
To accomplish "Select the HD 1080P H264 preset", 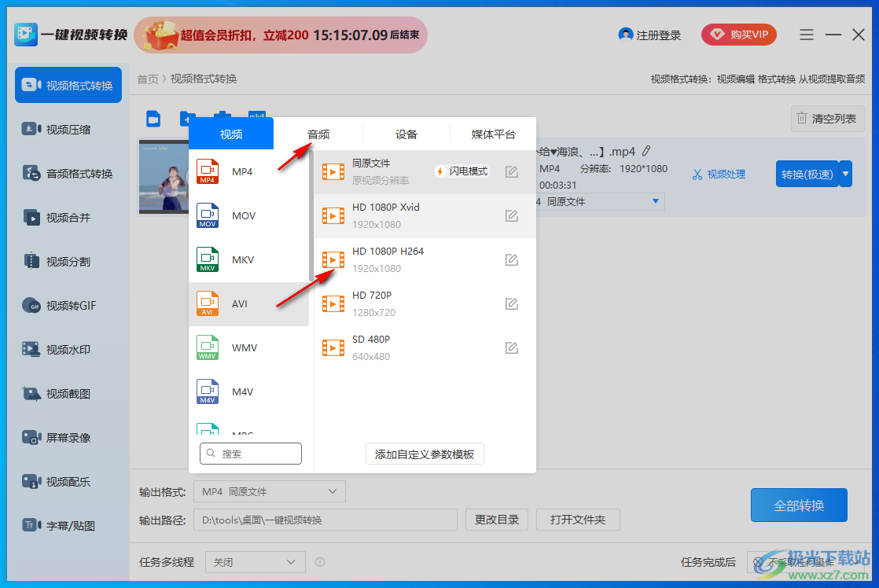I will pos(425,259).
